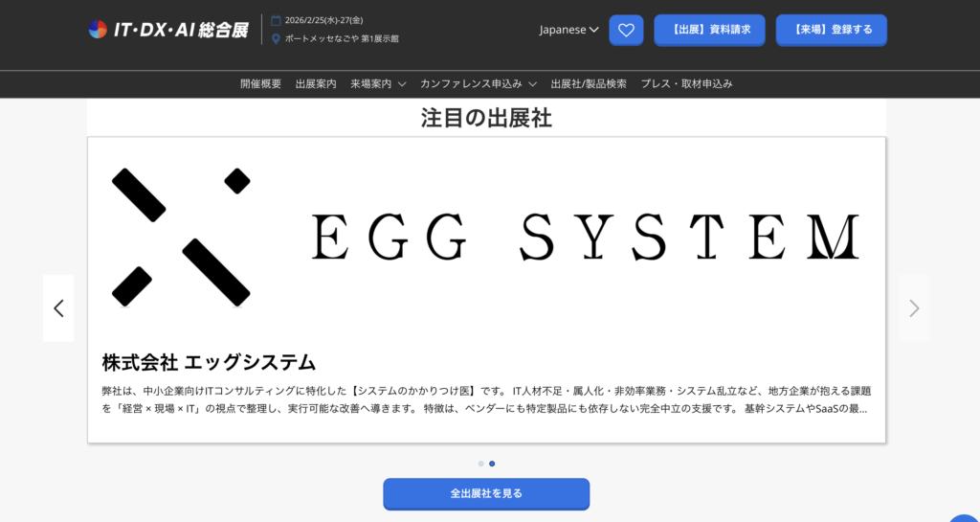The height and width of the screenshot is (522, 980).
Task: Go to the previous exhibitor slide arrow
Action: point(58,308)
